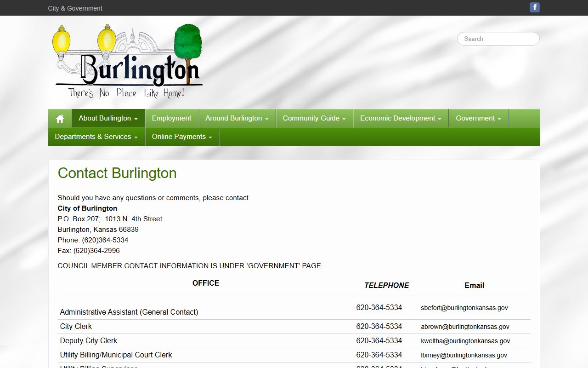Open City & Government link in top bar
Viewport: 588px width, 368px height.
(75, 8)
